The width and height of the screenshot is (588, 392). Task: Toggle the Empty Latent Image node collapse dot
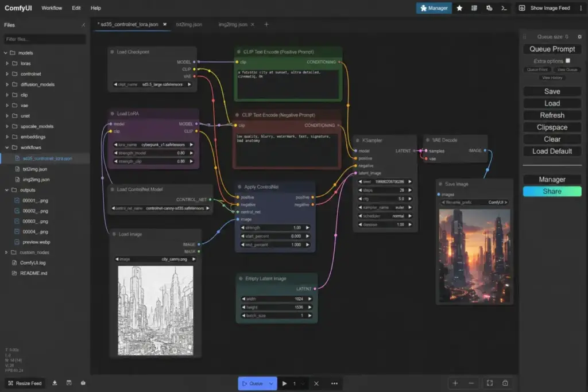[x=241, y=278]
